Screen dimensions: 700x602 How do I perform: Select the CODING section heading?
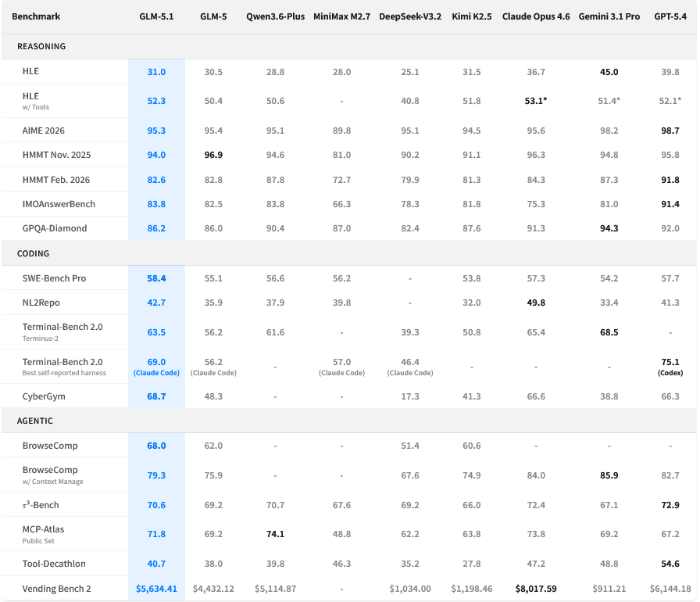click(33, 253)
